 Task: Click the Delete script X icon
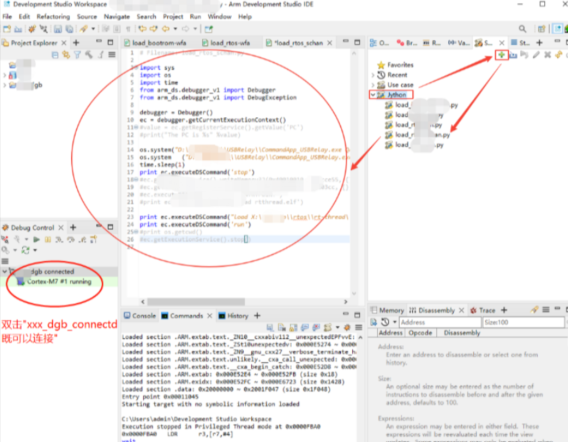[x=547, y=55]
